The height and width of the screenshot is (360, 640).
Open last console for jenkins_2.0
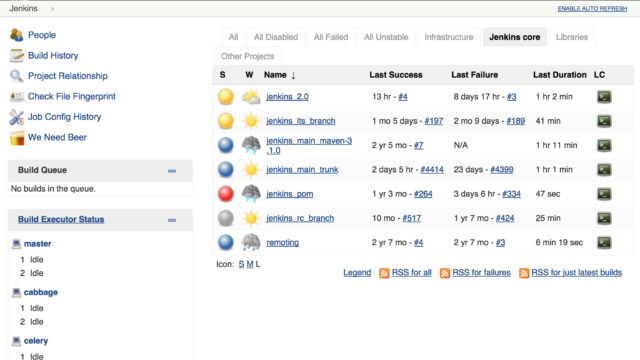[604, 97]
